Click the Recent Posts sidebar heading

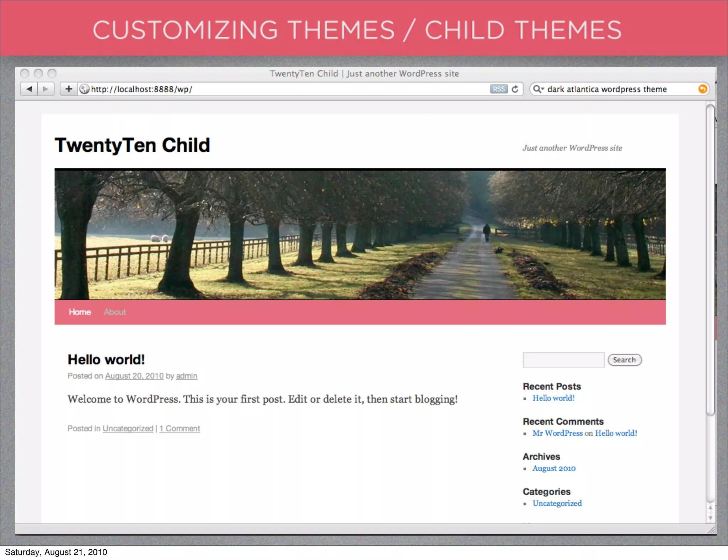pos(552,386)
